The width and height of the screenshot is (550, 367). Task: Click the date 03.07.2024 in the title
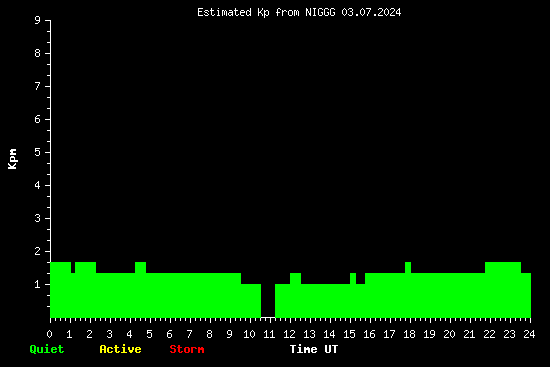click(371, 12)
